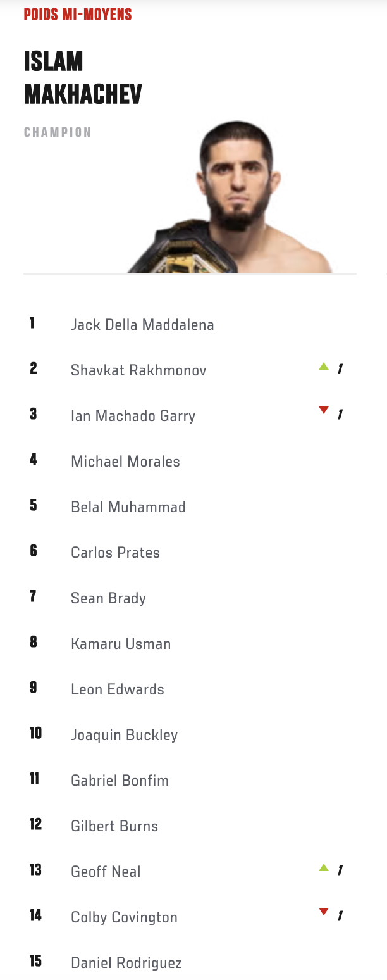Open Leon Edwards ranked ninth
This screenshot has width=387, height=980.
pos(117,689)
